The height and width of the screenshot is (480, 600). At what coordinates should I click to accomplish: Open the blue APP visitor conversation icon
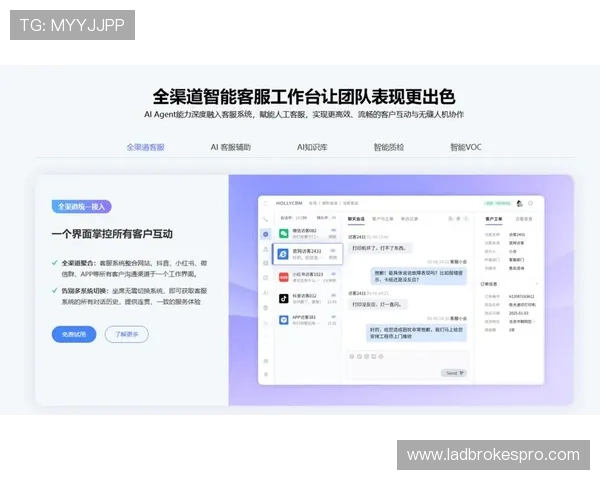[x=284, y=320]
